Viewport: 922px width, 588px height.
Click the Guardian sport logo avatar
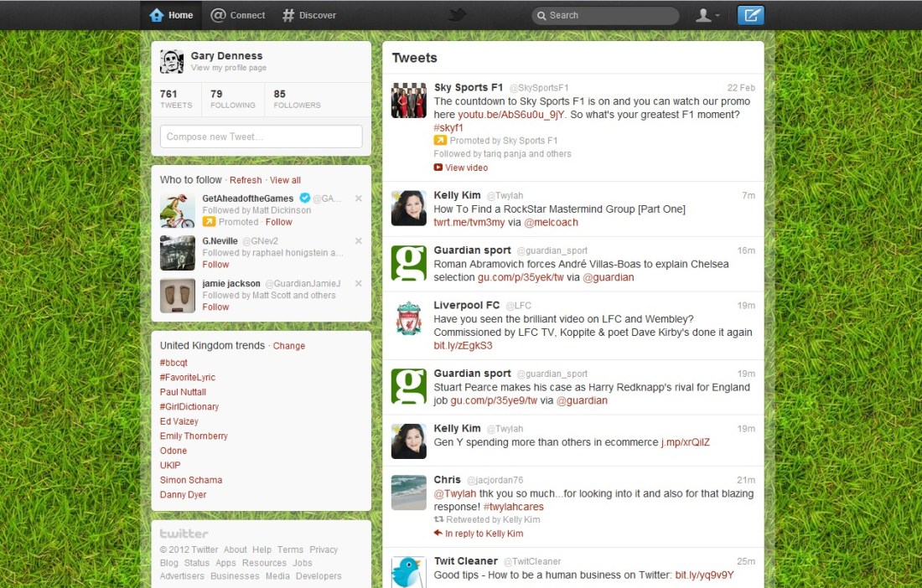[409, 263]
